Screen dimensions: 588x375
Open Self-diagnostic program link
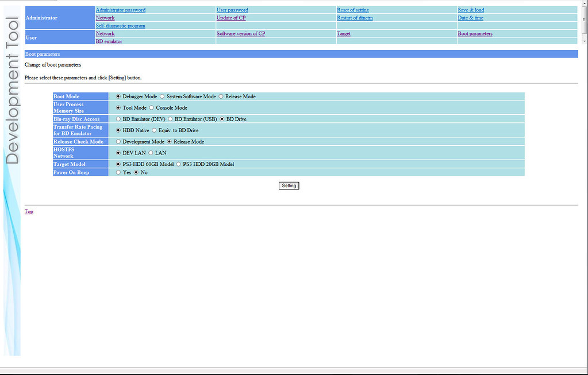point(120,26)
